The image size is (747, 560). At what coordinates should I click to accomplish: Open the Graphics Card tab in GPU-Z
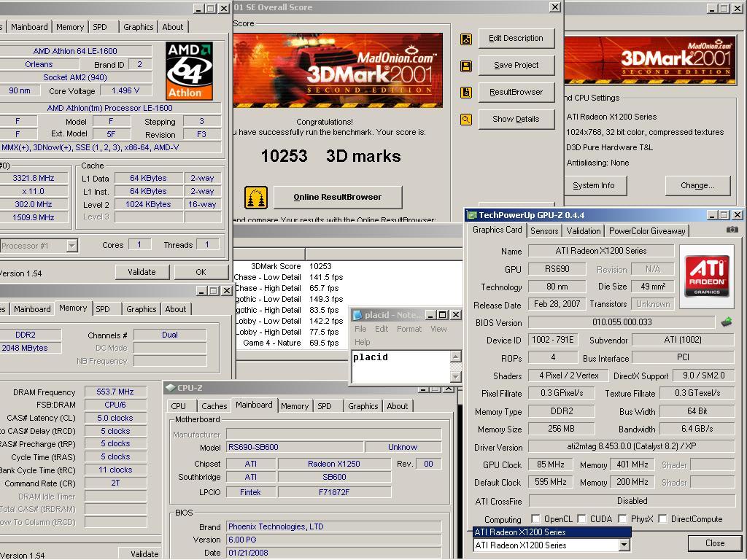(498, 230)
